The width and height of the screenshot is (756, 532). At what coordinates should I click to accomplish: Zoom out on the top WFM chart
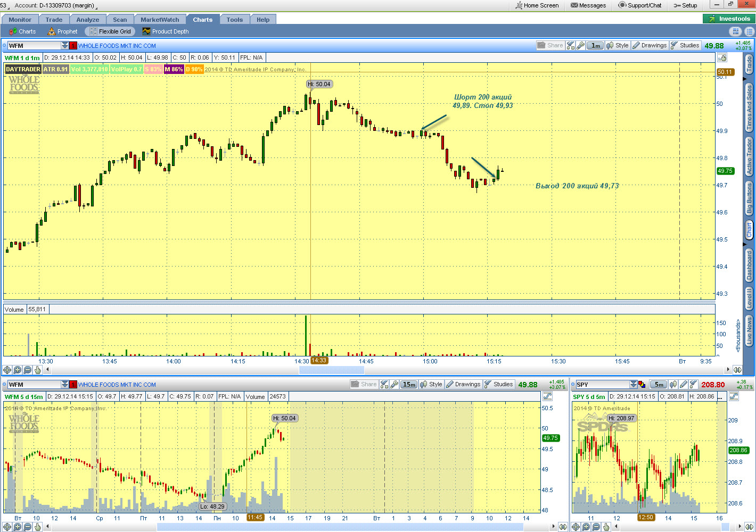pos(28,370)
